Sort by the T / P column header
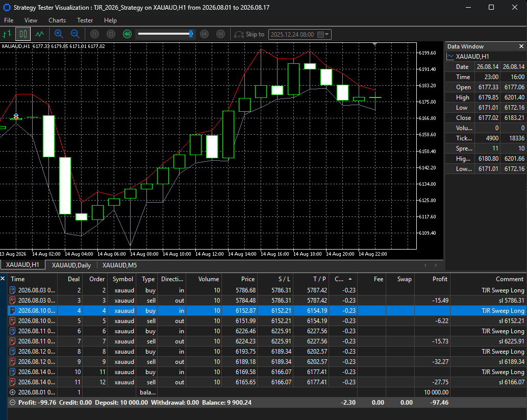The height and width of the screenshot is (420, 527). 311,279
